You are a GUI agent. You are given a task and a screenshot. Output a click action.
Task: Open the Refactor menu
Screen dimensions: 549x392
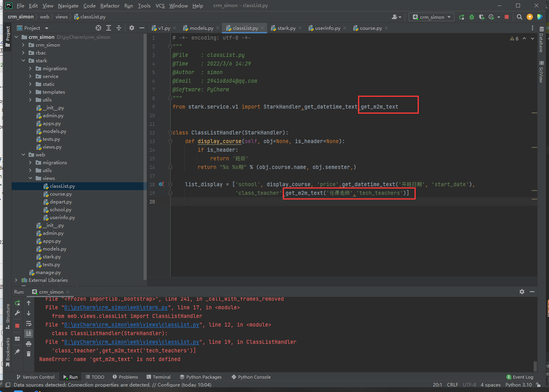point(110,6)
